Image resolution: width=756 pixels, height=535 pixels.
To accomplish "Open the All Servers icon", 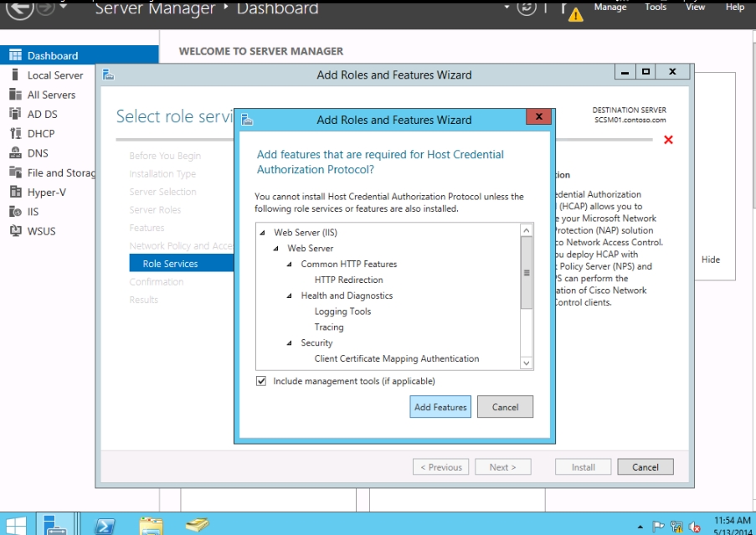I will point(15,95).
